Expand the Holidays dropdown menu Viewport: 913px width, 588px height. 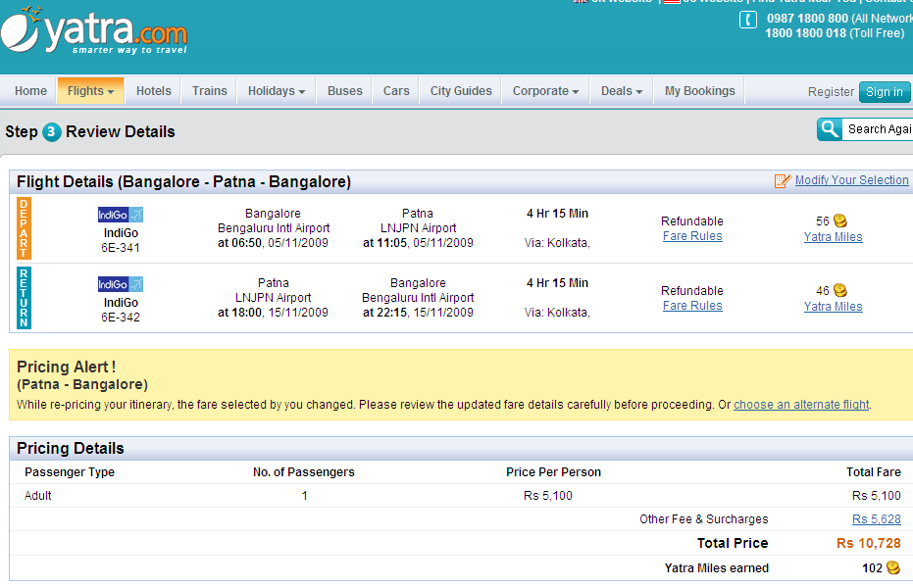tap(277, 91)
